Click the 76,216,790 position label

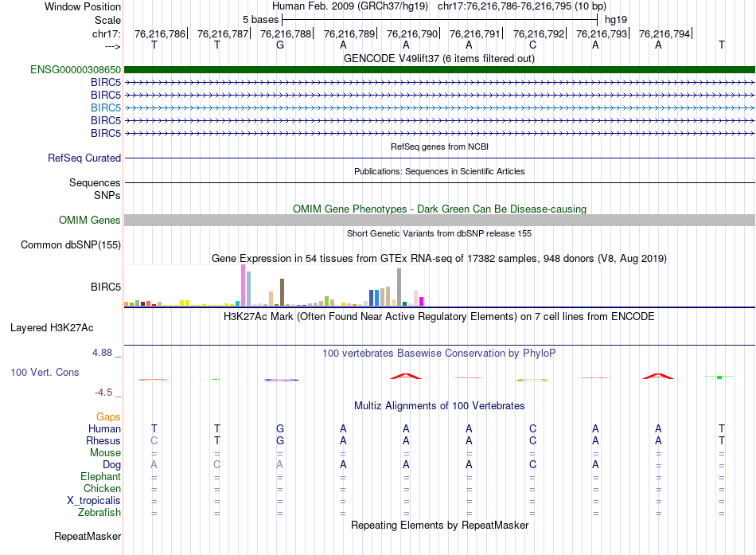pyautogui.click(x=412, y=33)
